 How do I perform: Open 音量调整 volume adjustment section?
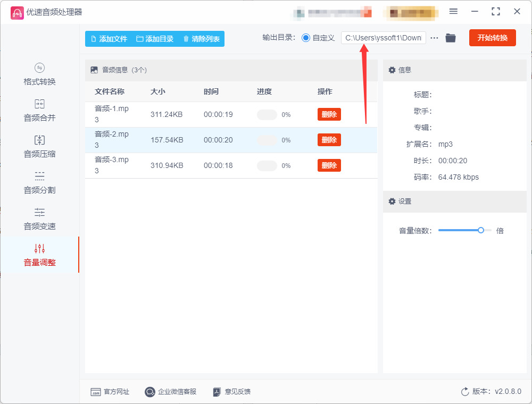(x=39, y=255)
